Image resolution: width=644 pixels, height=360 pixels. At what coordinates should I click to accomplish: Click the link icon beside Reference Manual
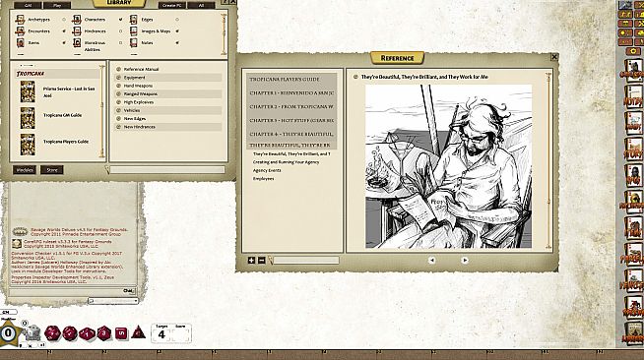pyautogui.click(x=119, y=69)
